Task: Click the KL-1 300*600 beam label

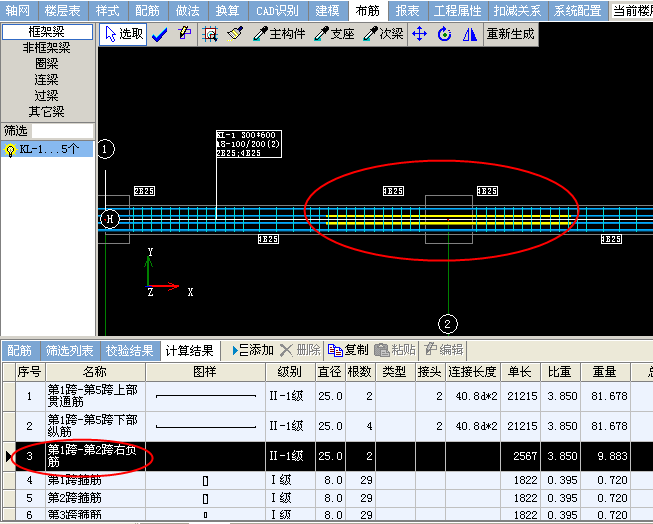Action: coord(249,144)
